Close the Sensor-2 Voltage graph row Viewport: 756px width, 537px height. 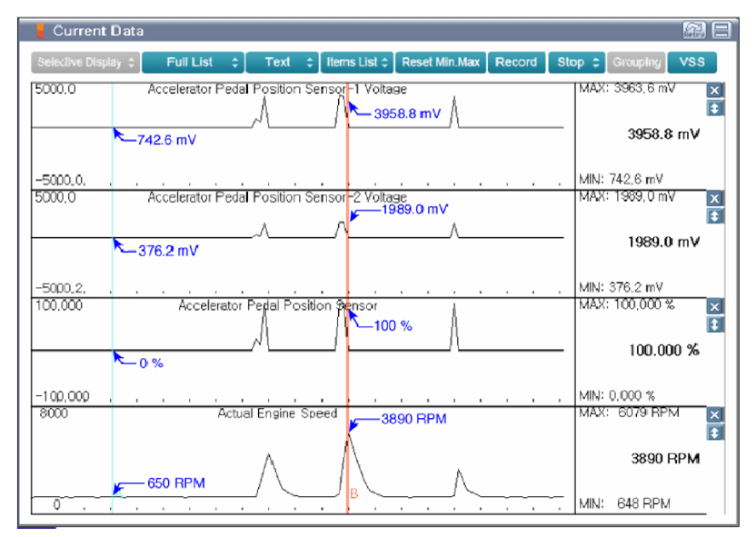714,199
